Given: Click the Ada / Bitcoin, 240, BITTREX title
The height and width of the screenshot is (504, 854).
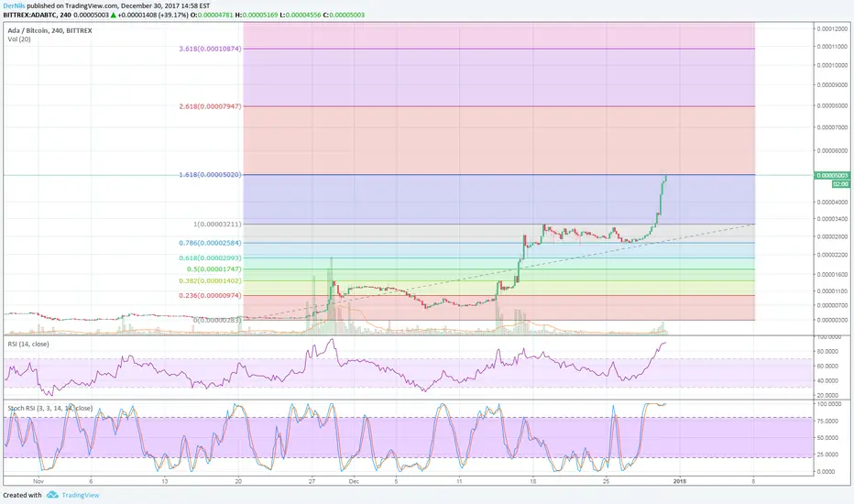Looking at the screenshot, I should click(49, 30).
